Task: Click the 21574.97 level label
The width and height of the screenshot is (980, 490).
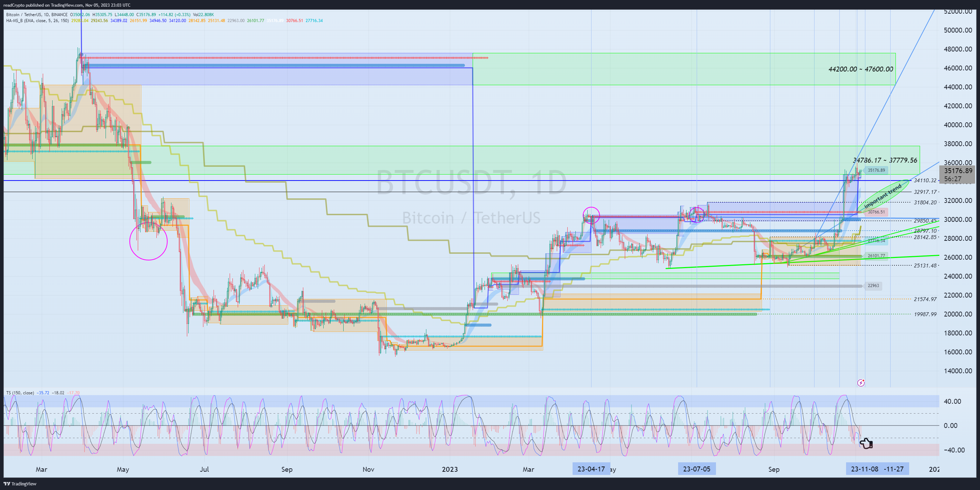Action: coord(925,299)
